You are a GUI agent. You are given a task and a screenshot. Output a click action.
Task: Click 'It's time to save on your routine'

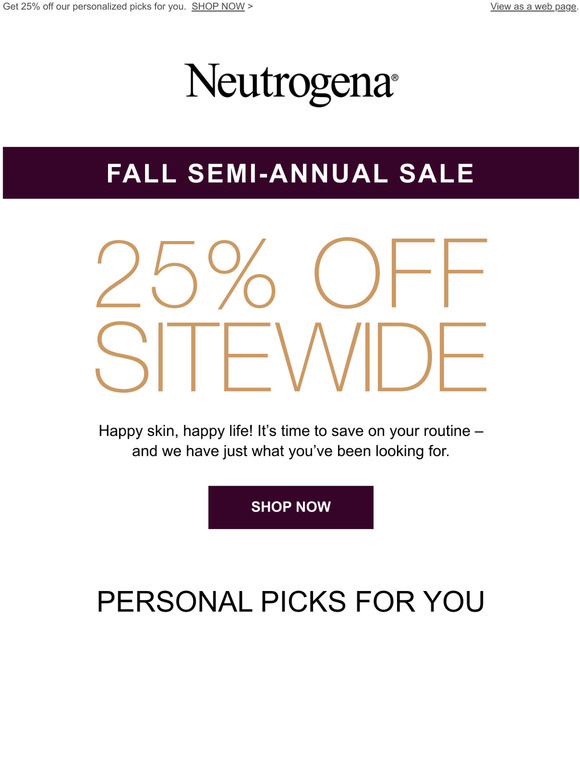(x=364, y=431)
